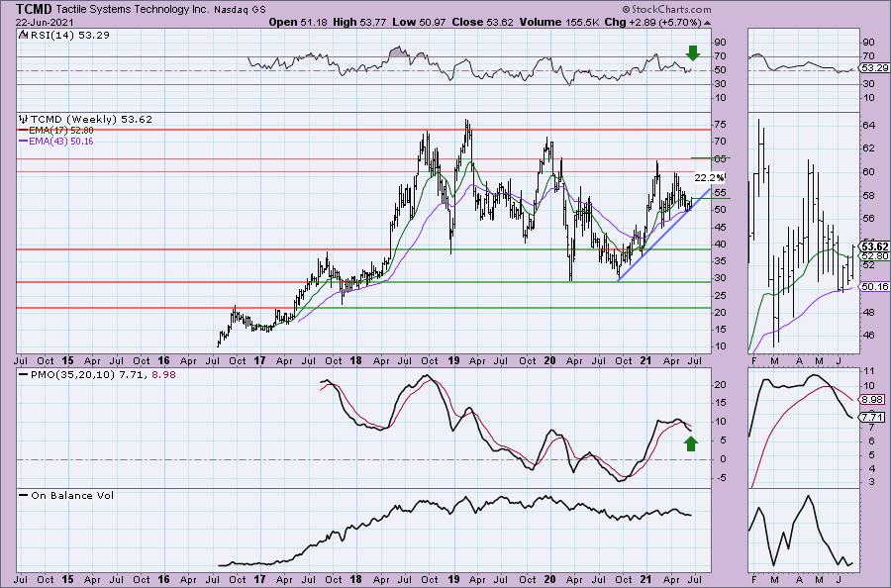Click the red 8.98 PMO signal value in legend
This screenshot has height=588, width=891.
click(x=163, y=375)
